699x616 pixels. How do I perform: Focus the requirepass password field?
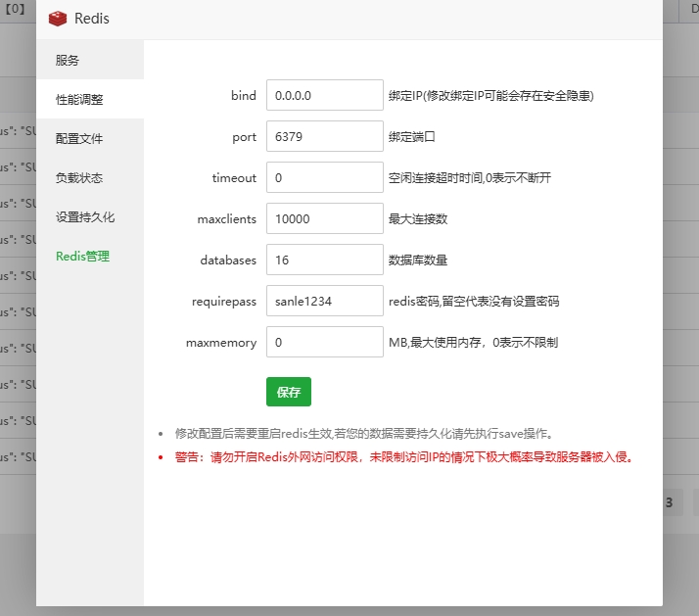(325, 301)
